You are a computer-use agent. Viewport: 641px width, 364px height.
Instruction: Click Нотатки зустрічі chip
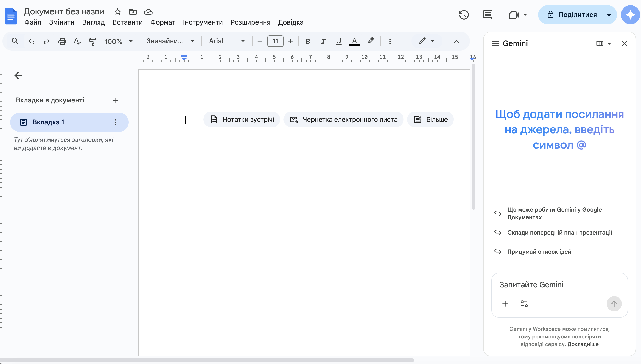(x=242, y=119)
